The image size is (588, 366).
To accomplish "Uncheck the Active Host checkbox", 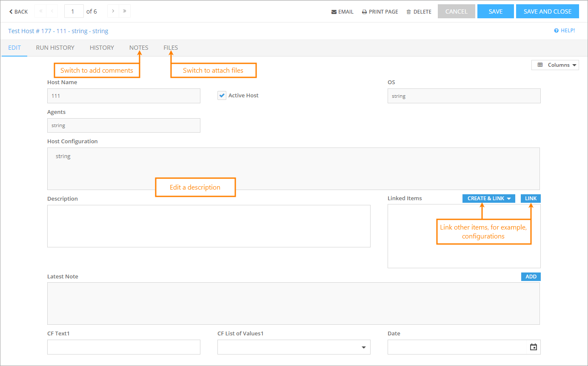I will (222, 96).
